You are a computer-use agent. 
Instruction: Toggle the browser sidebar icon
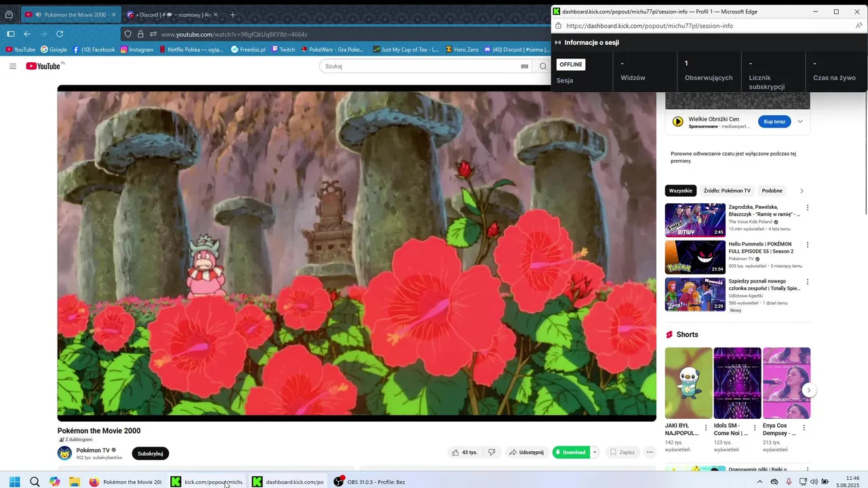pos(11,34)
